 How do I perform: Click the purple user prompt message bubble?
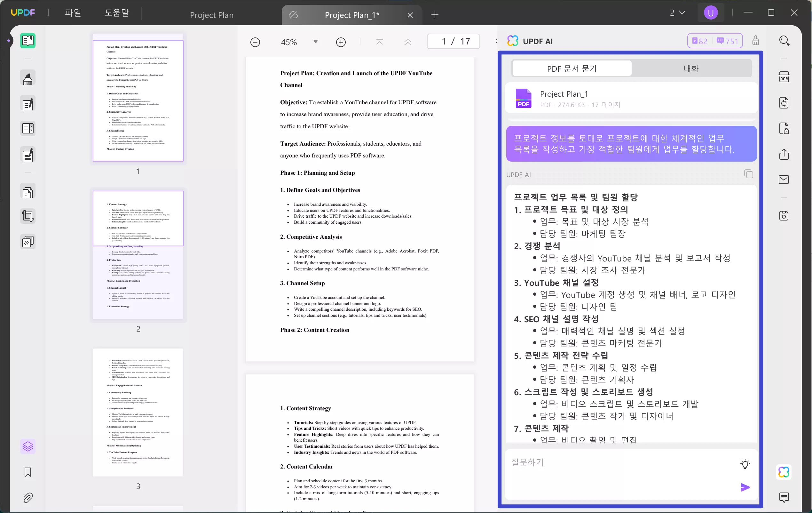click(631, 143)
